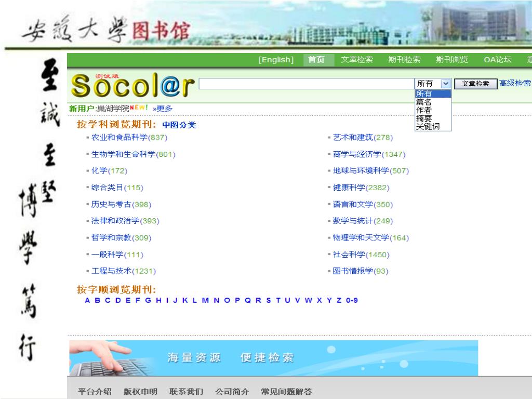Click the 海量资源 便捷检索 banner

(x=273, y=358)
